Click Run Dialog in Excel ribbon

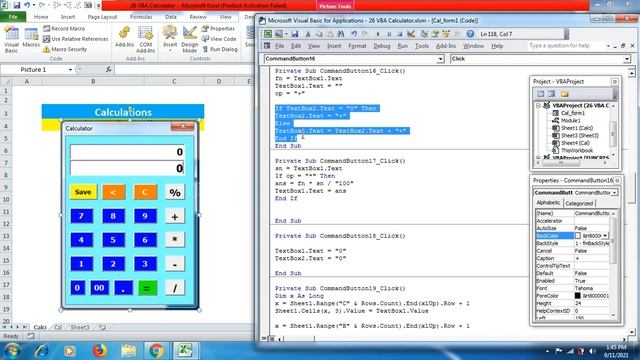(220, 49)
